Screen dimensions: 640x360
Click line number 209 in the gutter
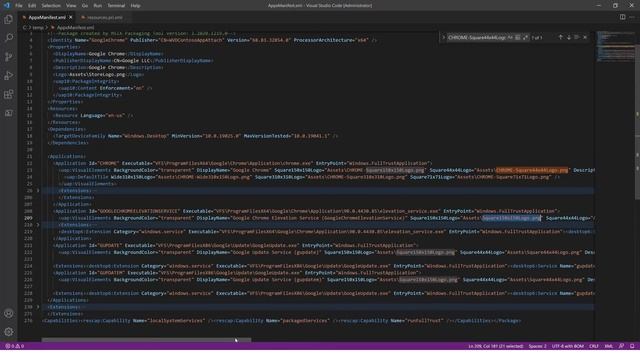pos(28,218)
